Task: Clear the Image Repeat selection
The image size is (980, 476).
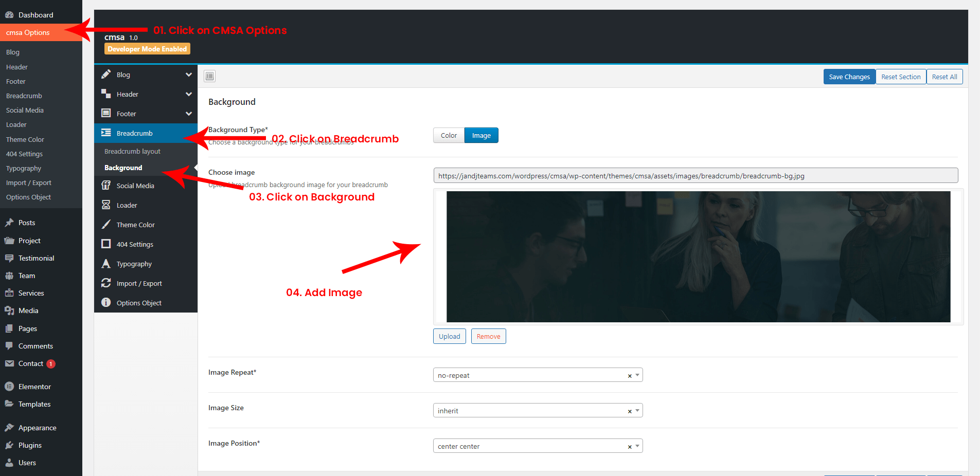Action: click(629, 376)
